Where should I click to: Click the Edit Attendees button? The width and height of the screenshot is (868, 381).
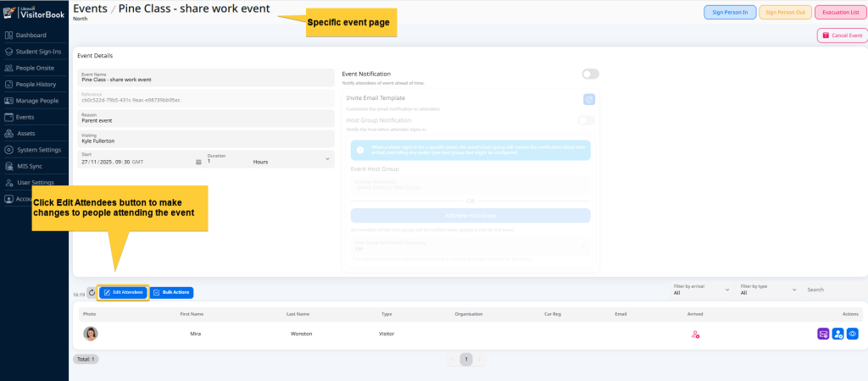(124, 292)
